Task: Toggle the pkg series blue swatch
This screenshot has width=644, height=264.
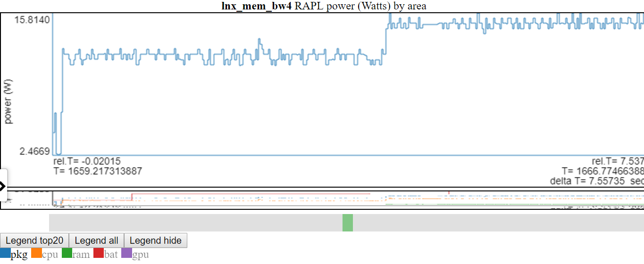Action: [5, 254]
